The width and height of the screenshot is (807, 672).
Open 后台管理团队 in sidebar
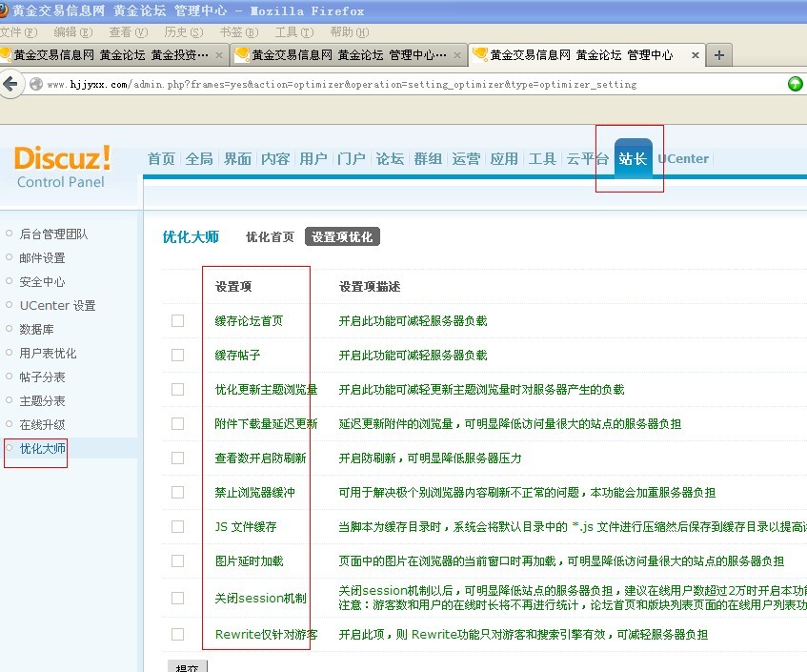(x=53, y=234)
